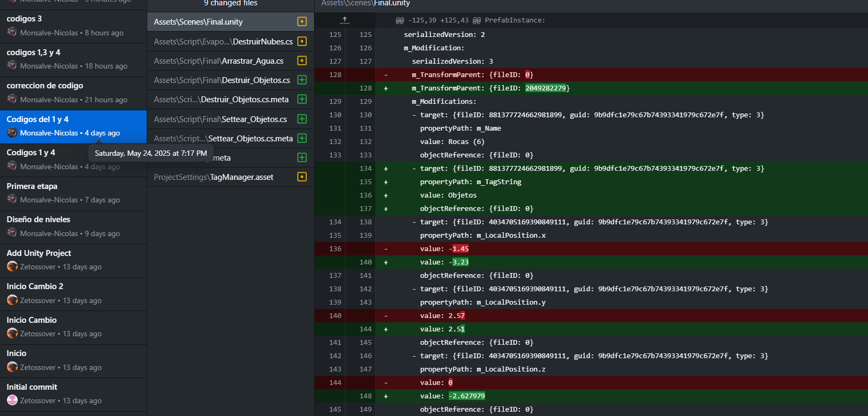Click the modified icon next to Arrastrar_Agua.cs
Screen dimensions: 868x416
(302, 60)
